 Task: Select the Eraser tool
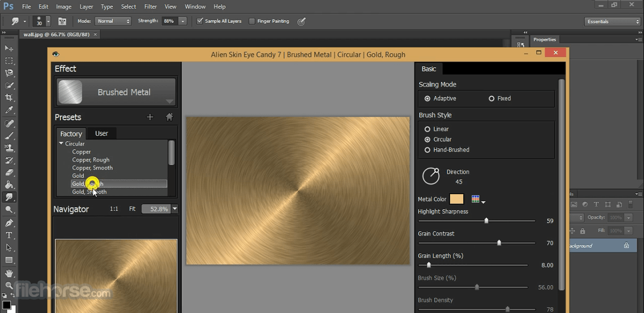pyautogui.click(x=9, y=172)
